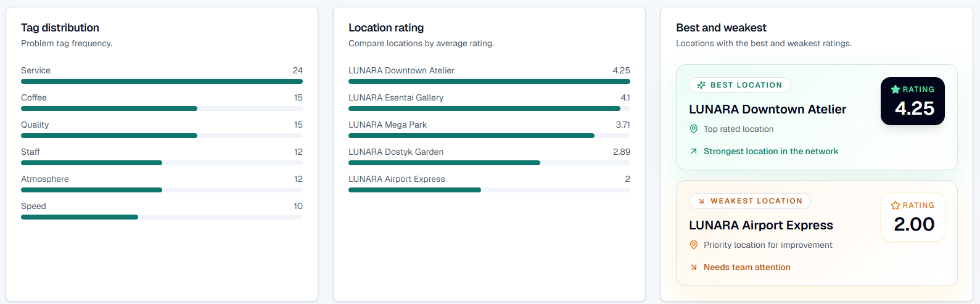Click the Dostyk Garden rating value 2.89
The image size is (980, 304).
click(622, 152)
